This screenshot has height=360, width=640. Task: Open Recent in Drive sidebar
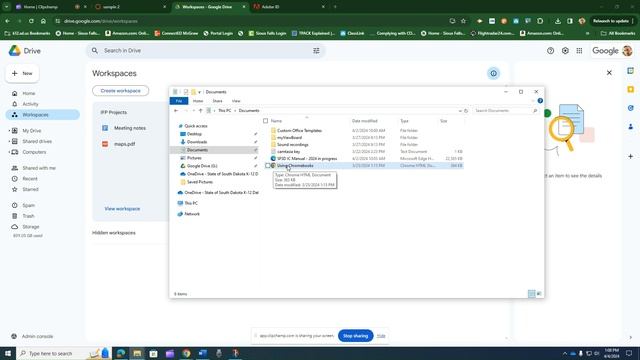click(x=30, y=179)
